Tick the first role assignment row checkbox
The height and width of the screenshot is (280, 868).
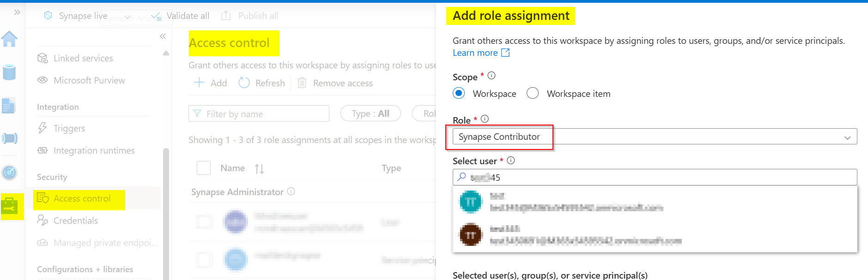pos(204,222)
